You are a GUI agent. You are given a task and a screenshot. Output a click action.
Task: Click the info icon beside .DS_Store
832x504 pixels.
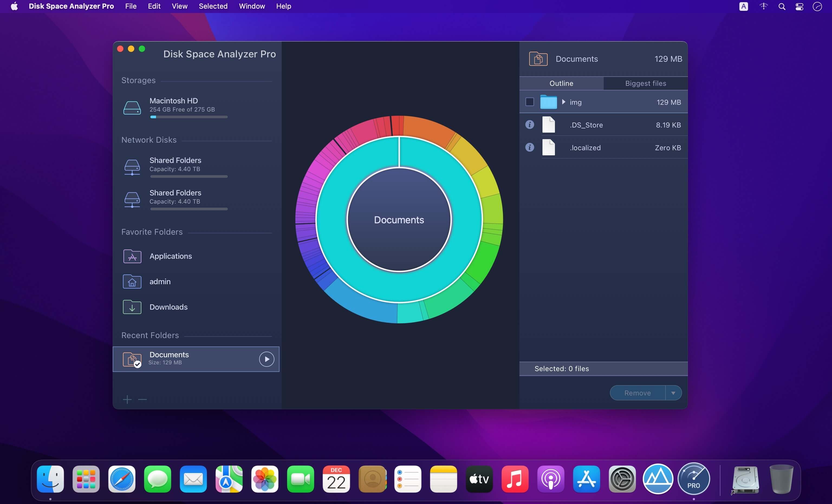[529, 125]
